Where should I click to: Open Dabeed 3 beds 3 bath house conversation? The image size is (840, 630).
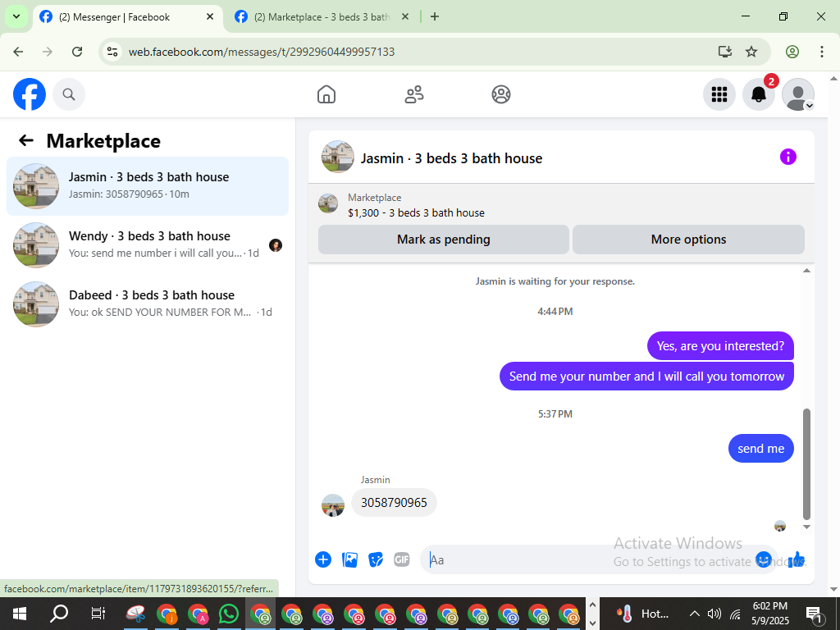(x=148, y=304)
